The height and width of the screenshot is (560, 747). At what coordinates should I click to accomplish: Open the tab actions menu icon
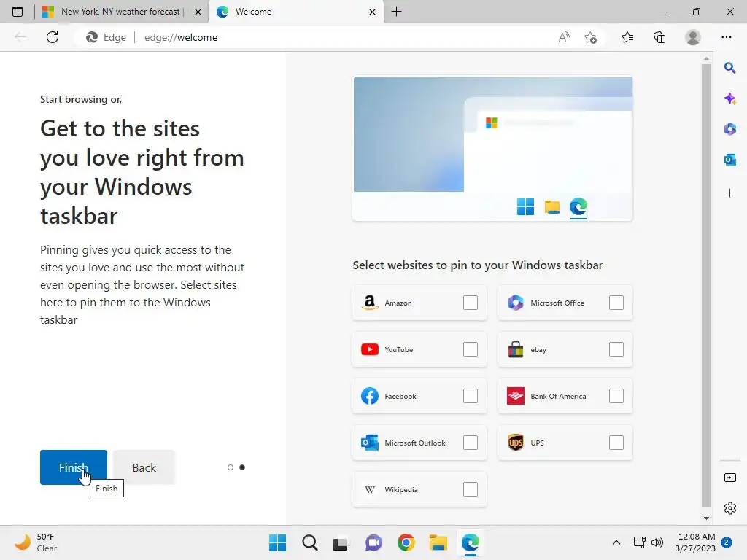coord(18,12)
